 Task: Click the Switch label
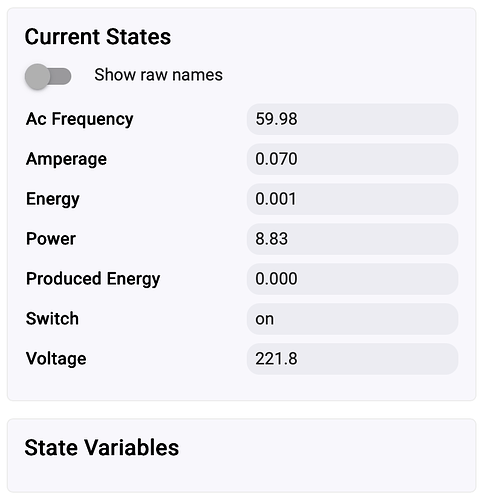[52, 319]
